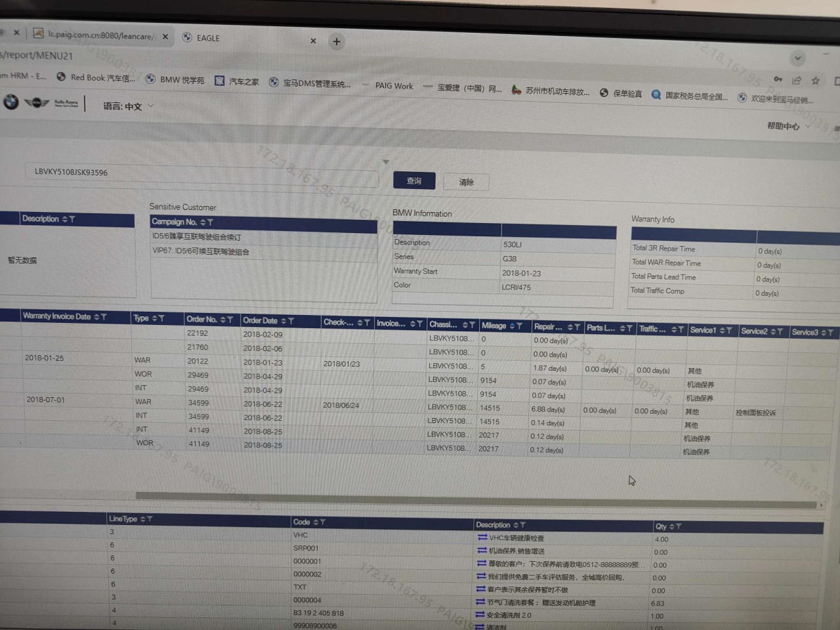Click the 530LI description value
The width and height of the screenshot is (840, 630).
(513, 244)
